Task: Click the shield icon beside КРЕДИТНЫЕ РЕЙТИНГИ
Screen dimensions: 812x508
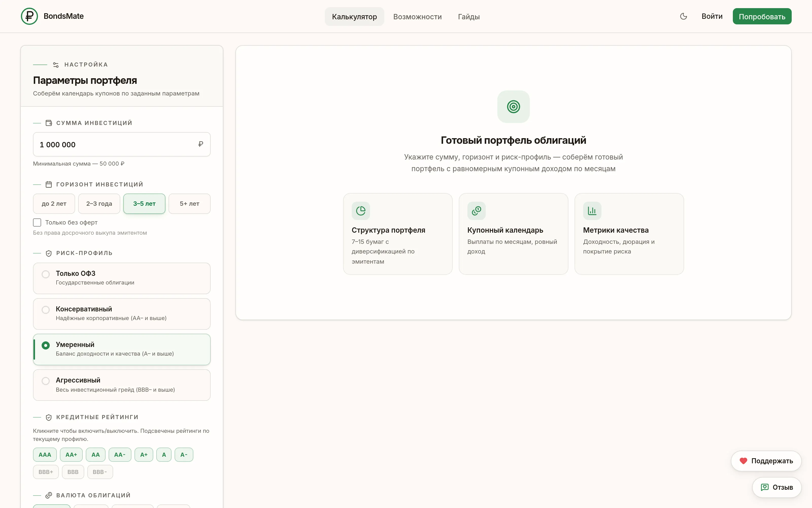Action: coord(49,417)
